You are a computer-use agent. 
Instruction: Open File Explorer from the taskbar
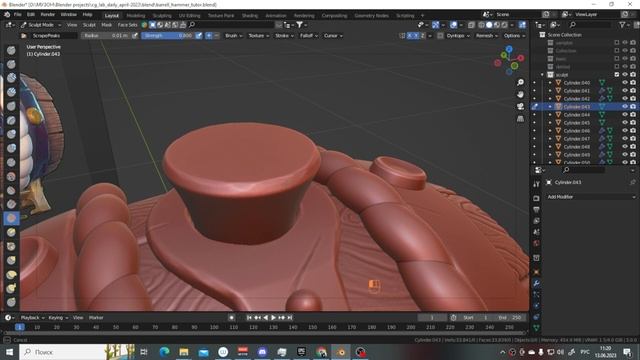click(184, 352)
